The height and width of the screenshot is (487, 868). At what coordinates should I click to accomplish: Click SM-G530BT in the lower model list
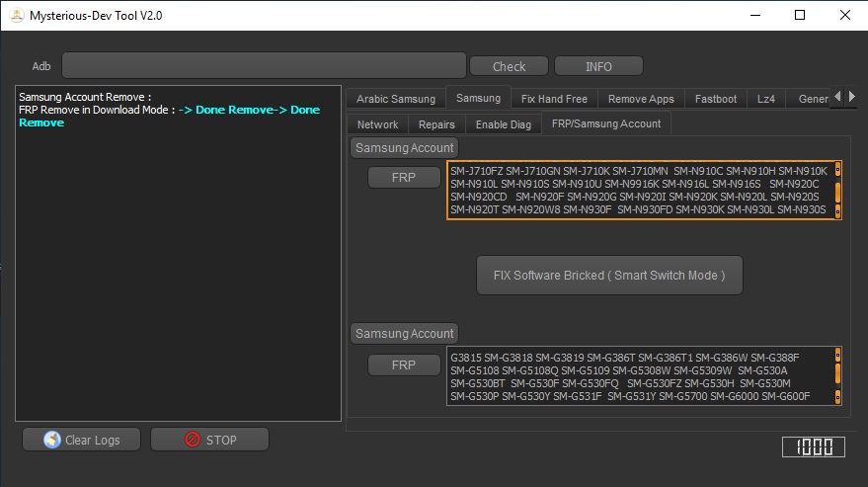(x=477, y=383)
